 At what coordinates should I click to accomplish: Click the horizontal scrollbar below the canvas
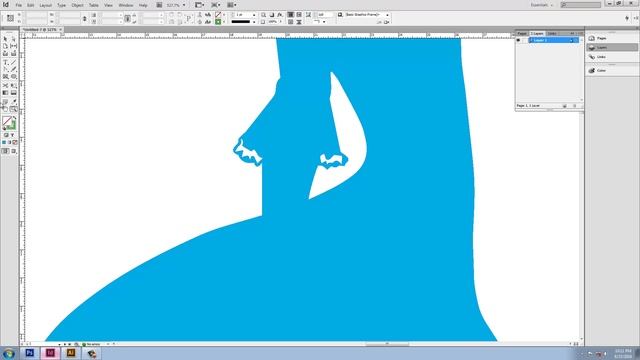(x=387, y=344)
